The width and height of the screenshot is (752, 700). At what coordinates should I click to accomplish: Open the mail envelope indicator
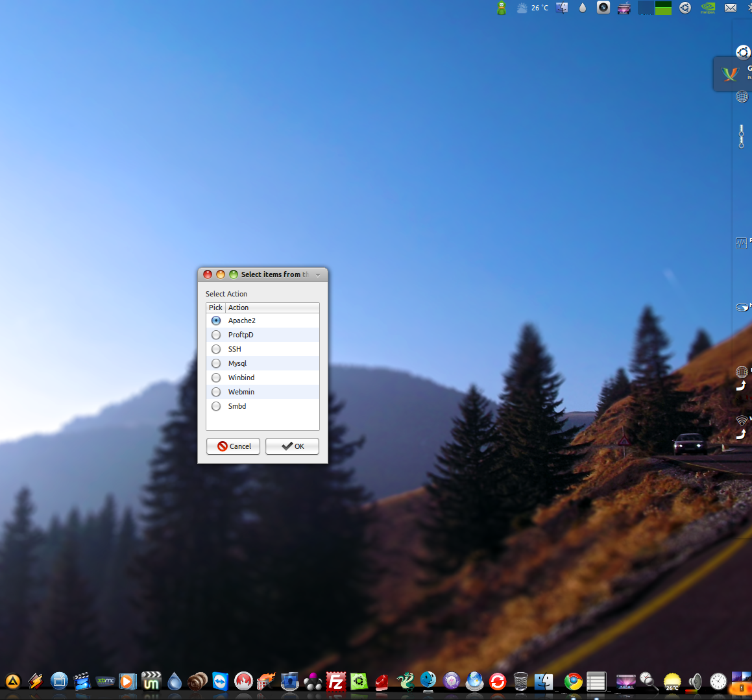[731, 8]
